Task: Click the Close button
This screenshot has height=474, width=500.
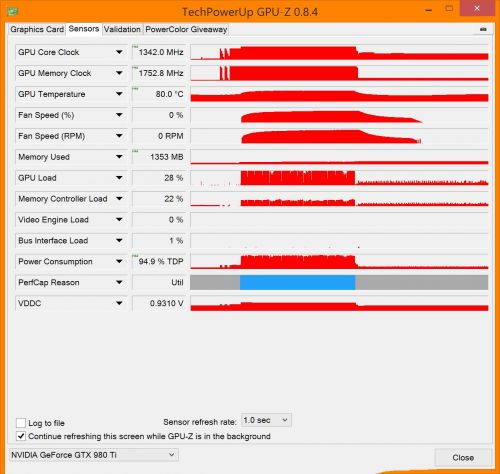Action: 463,458
